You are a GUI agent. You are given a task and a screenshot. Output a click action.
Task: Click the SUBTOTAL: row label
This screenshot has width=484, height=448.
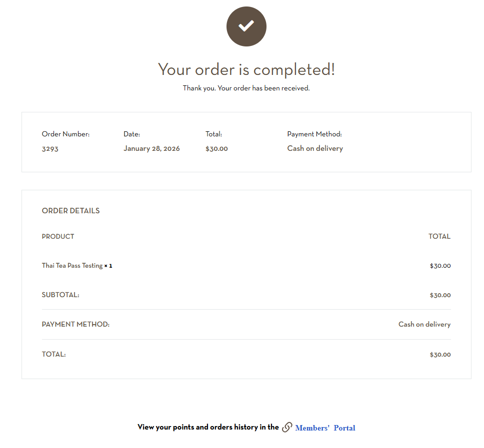pyautogui.click(x=60, y=295)
